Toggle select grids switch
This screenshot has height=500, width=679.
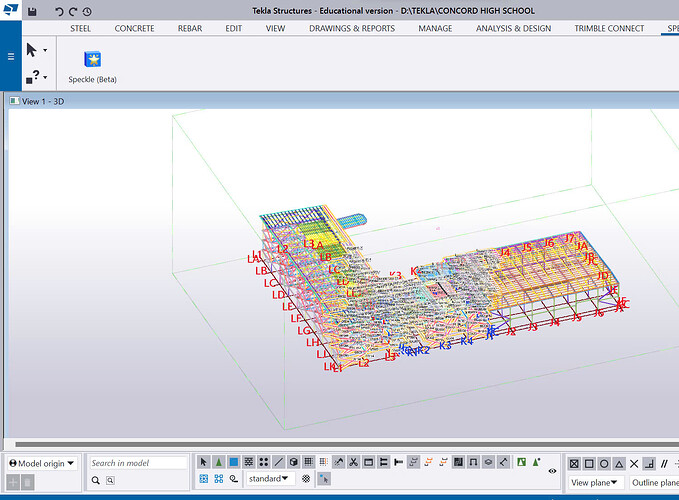308,462
